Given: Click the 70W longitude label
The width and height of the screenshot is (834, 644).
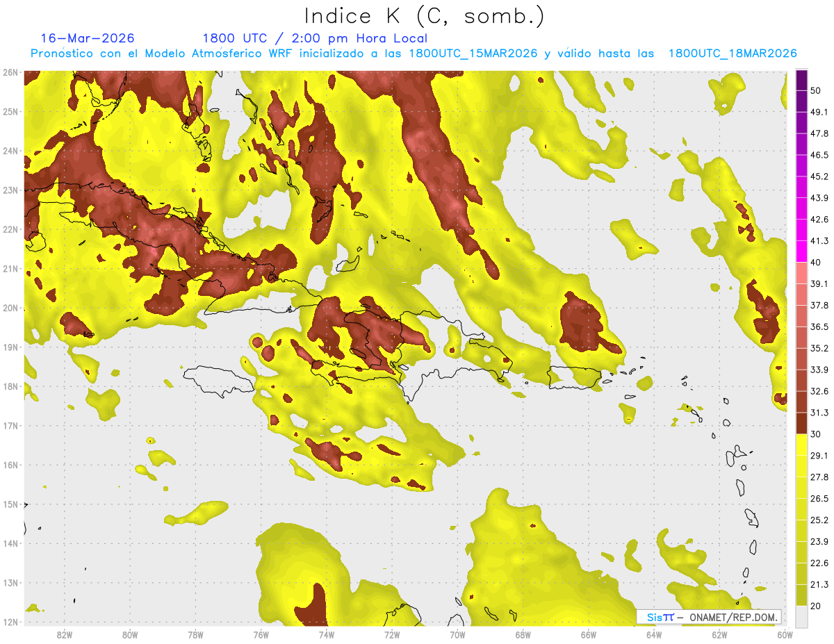Looking at the screenshot, I should (x=457, y=634).
